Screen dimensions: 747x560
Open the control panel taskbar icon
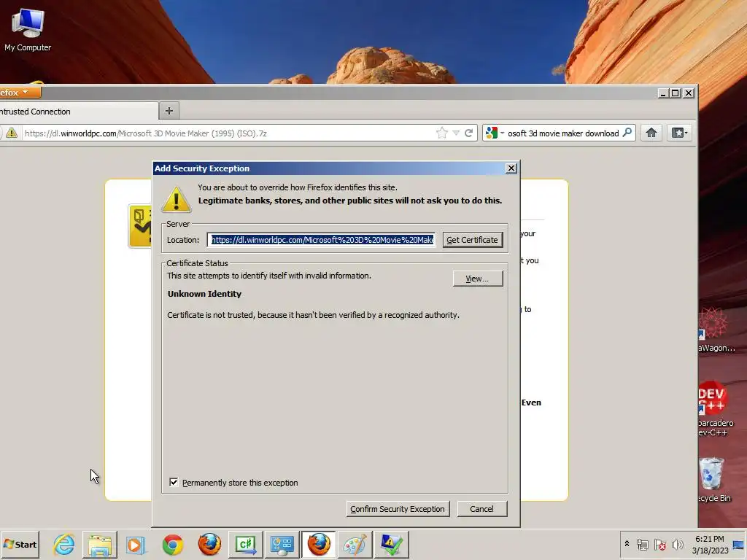(282, 544)
